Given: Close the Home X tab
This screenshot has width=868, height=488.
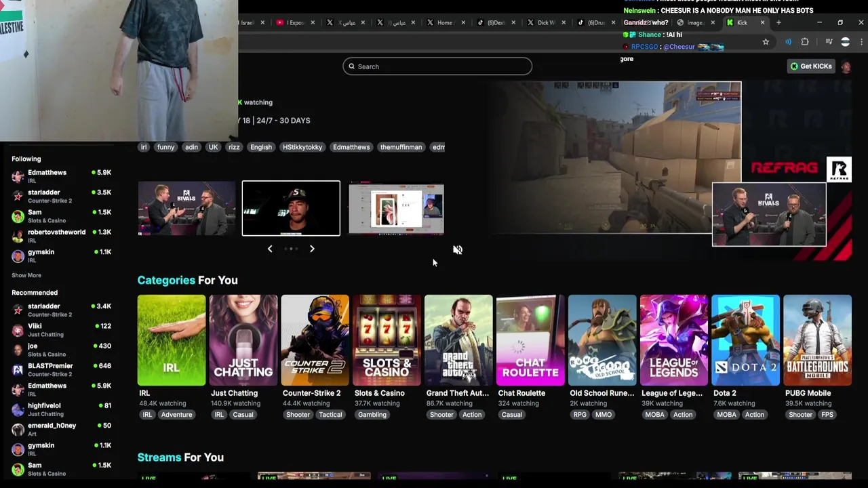Looking at the screenshot, I should [x=463, y=22].
